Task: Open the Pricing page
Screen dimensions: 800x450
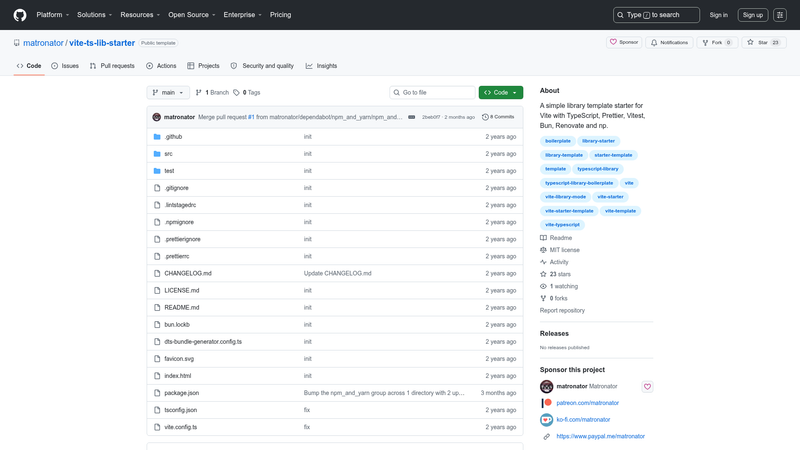Action: 281,15
